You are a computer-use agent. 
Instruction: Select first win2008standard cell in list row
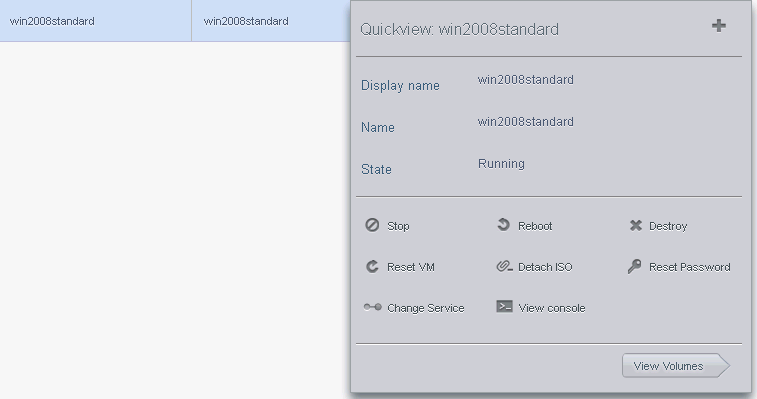pyautogui.click(x=96, y=21)
